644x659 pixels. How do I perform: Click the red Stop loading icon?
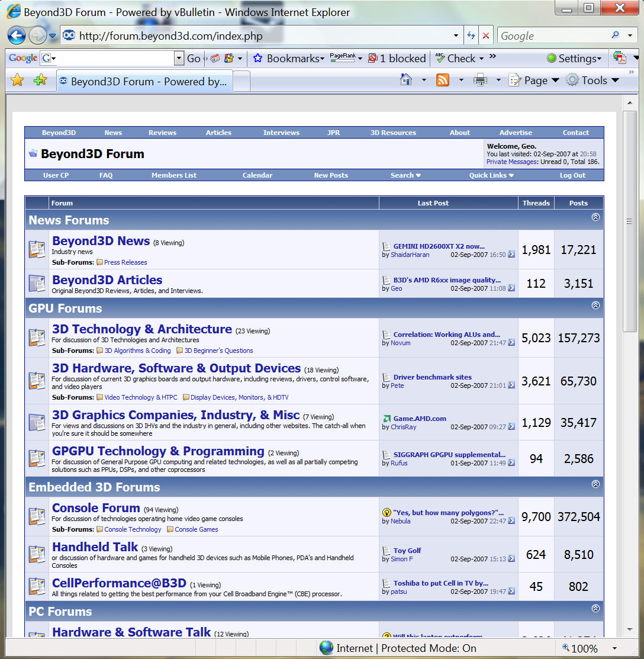tap(485, 36)
